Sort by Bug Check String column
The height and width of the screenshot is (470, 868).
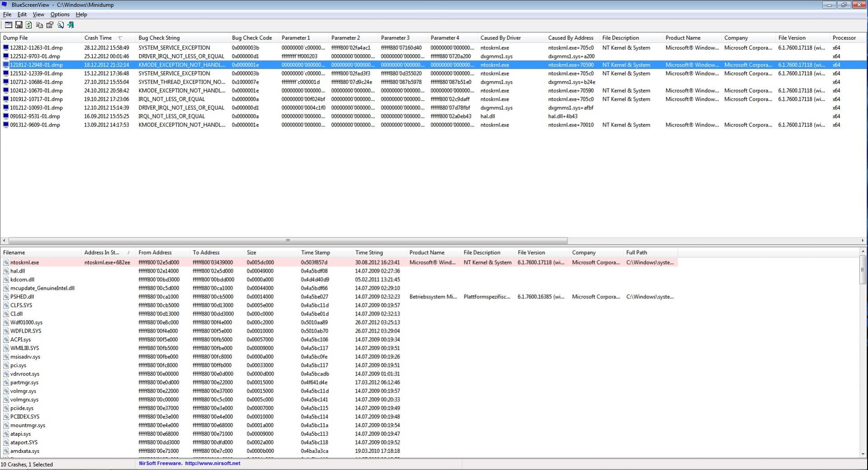pyautogui.click(x=182, y=38)
